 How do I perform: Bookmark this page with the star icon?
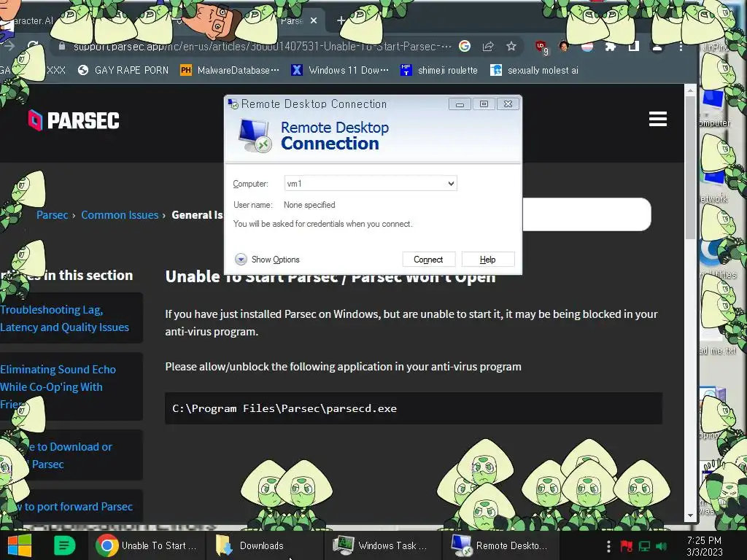click(511, 46)
